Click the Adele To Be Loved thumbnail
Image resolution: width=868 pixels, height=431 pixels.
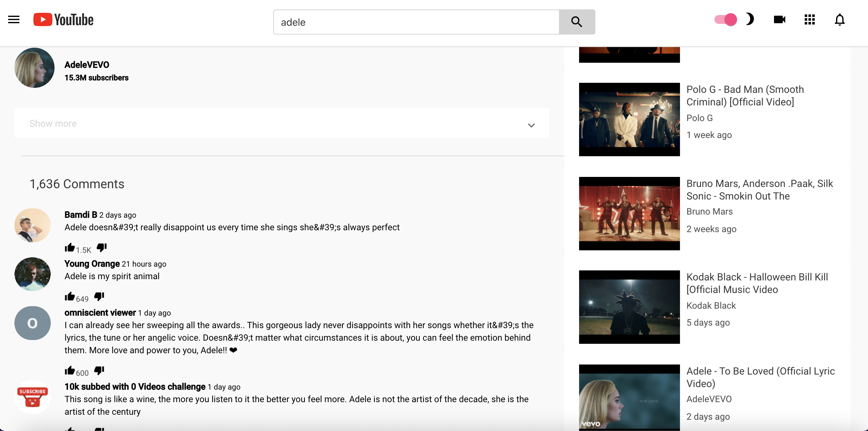629,397
